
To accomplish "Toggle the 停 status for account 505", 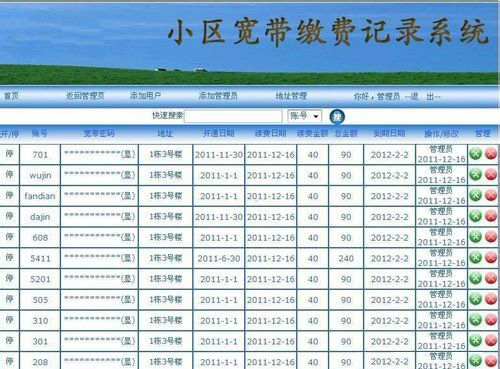I will click(9, 299).
